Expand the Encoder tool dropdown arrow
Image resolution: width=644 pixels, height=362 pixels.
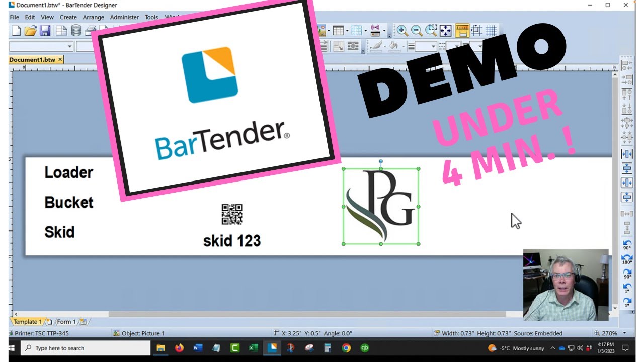coord(384,31)
